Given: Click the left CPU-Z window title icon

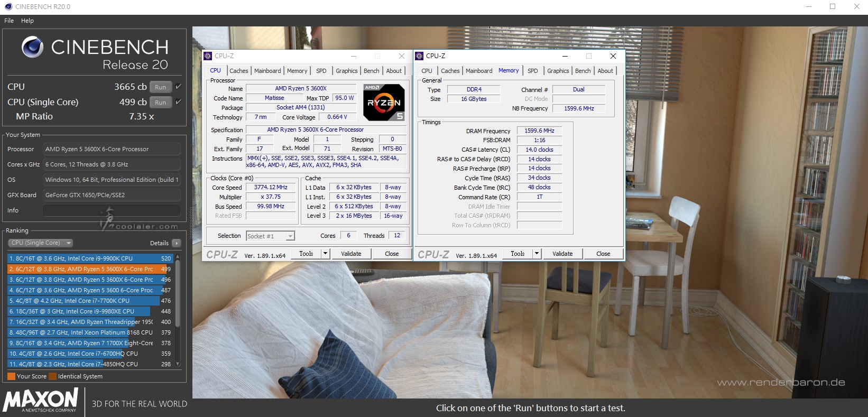Looking at the screenshot, I should pyautogui.click(x=208, y=56).
